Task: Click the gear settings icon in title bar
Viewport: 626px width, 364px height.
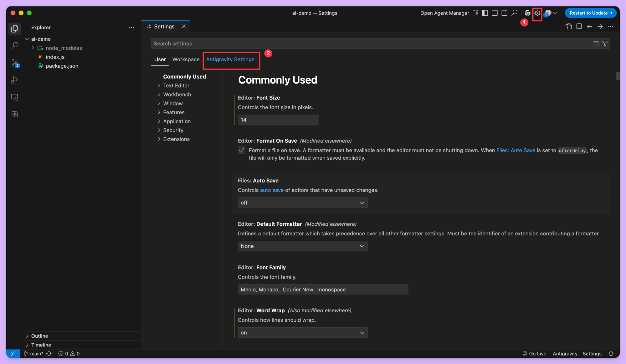Action: click(x=537, y=13)
